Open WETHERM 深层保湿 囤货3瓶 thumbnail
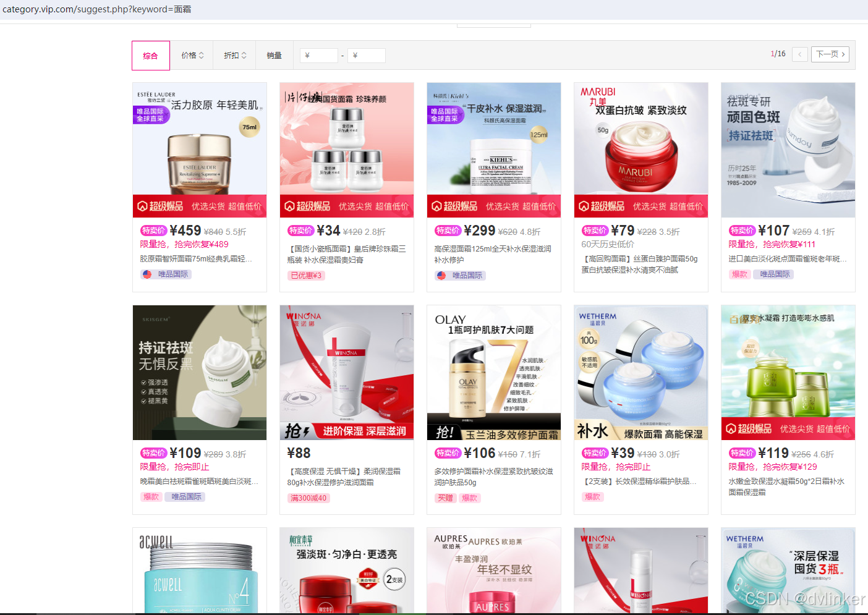This screenshot has height=615, width=868. pos(788,570)
